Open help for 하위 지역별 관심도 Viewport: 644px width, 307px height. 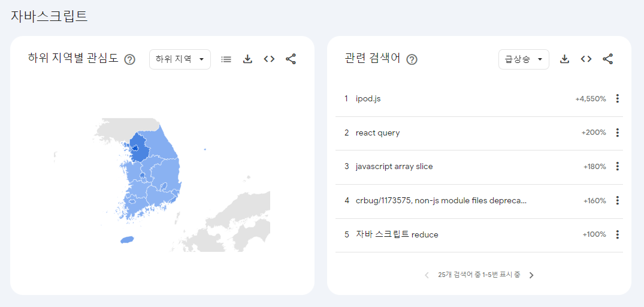(x=129, y=59)
